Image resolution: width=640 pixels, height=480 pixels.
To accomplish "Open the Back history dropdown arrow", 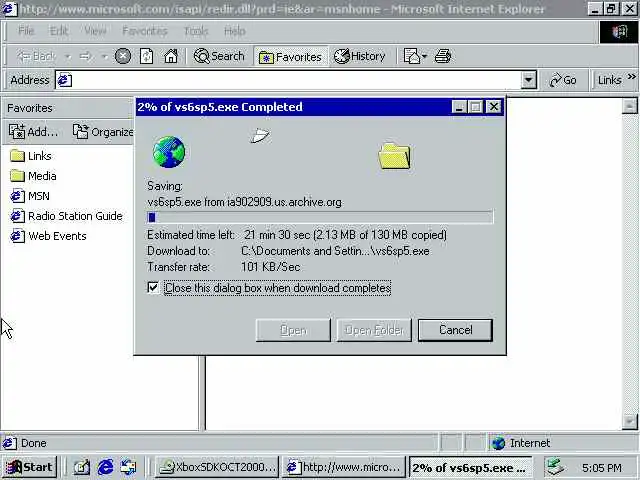I will click(x=68, y=56).
